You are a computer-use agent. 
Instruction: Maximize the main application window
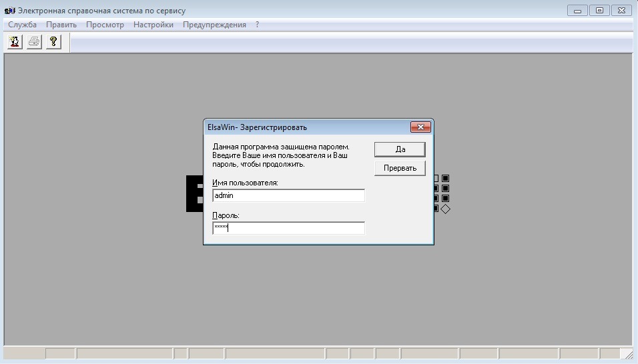tap(599, 11)
